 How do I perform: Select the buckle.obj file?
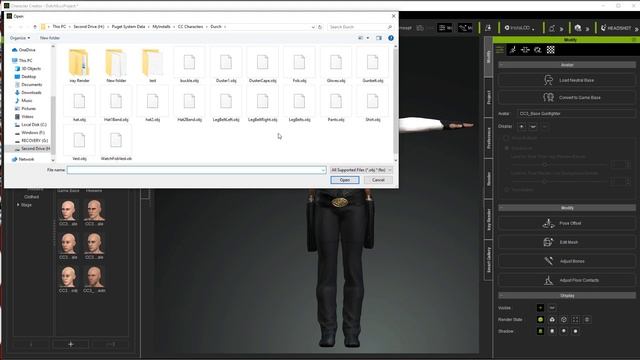coord(189,66)
